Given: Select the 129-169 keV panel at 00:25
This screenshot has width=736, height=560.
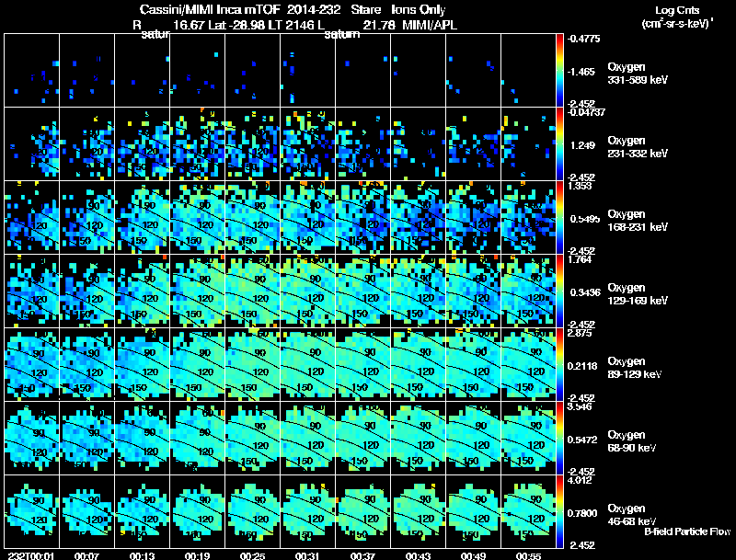Looking at the screenshot, I should click(x=252, y=291).
